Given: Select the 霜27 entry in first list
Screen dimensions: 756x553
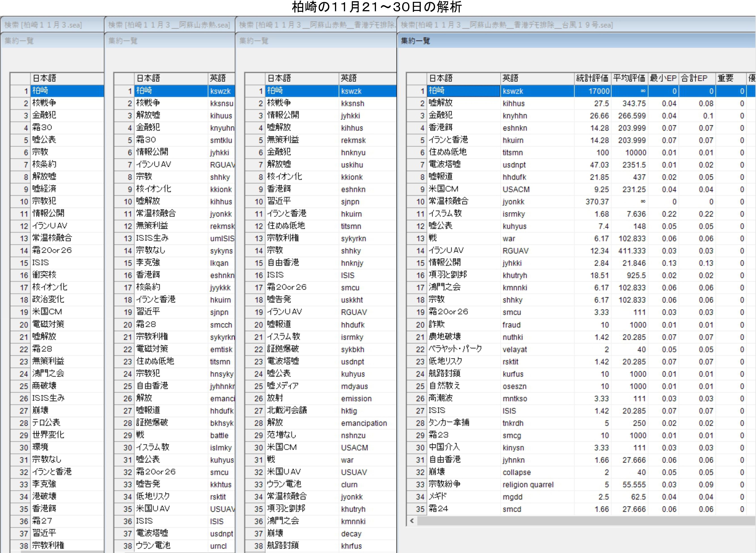Looking at the screenshot, I should (42, 521).
